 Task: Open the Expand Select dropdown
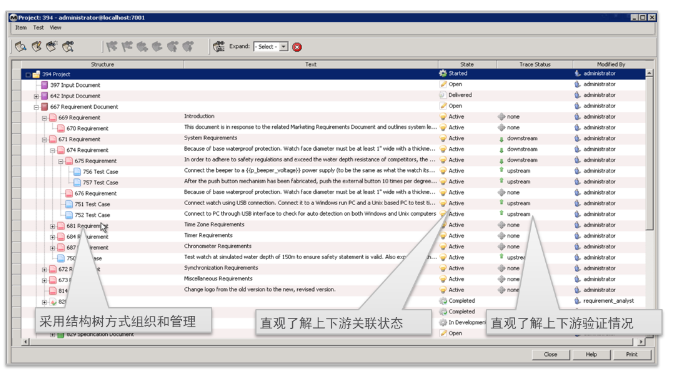click(270, 47)
